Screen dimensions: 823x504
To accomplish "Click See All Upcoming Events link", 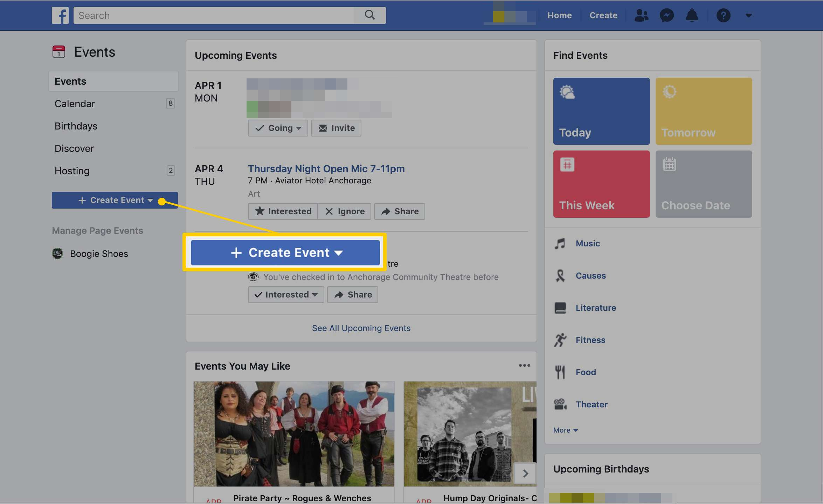I will pyautogui.click(x=361, y=328).
